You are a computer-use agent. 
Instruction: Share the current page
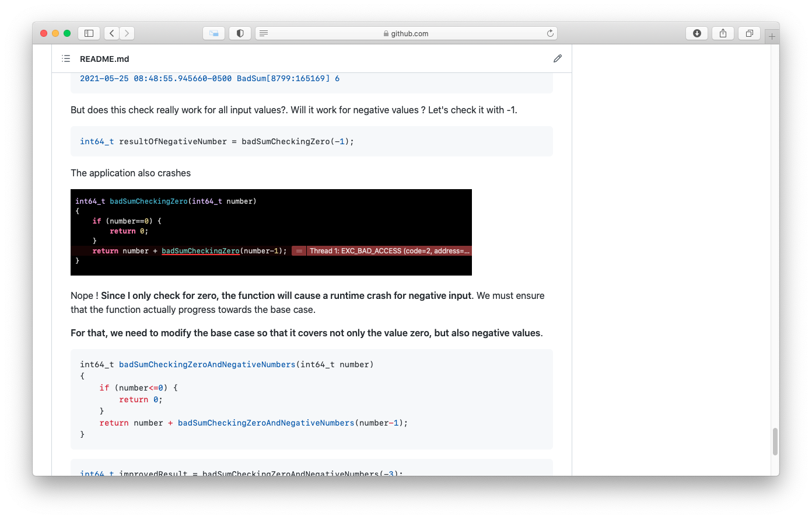click(x=723, y=33)
